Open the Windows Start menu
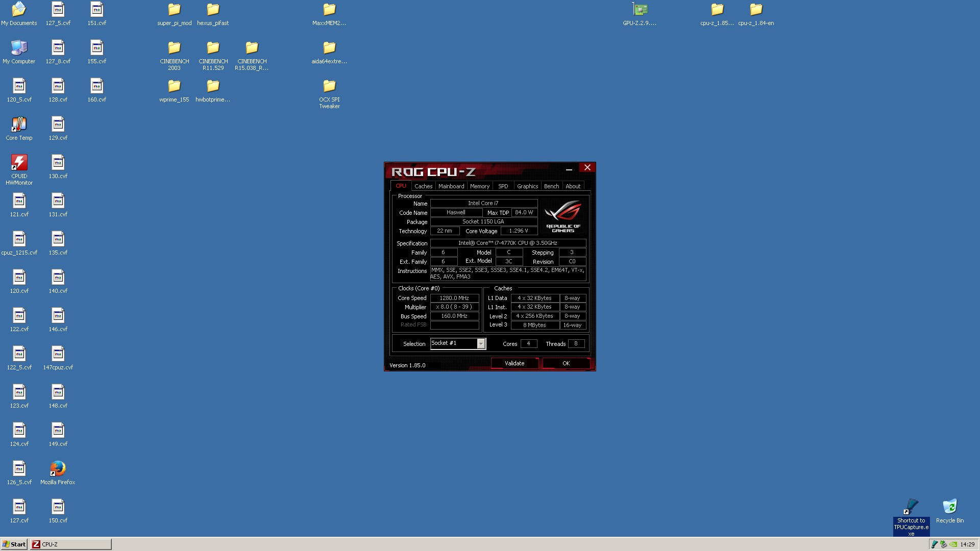Screen dimensions: 980x551 pos(14,544)
